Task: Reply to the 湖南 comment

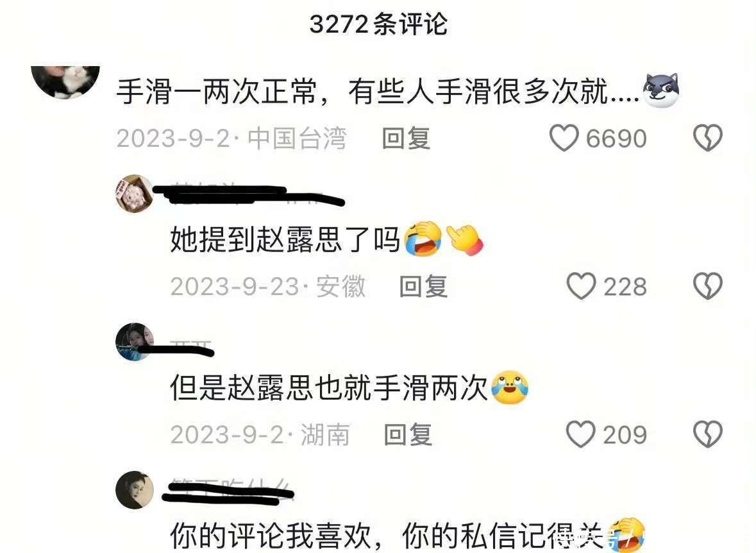Action: (408, 435)
